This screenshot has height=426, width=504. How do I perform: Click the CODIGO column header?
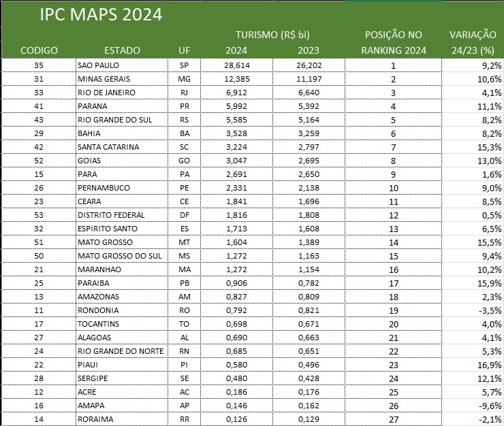[x=39, y=50]
